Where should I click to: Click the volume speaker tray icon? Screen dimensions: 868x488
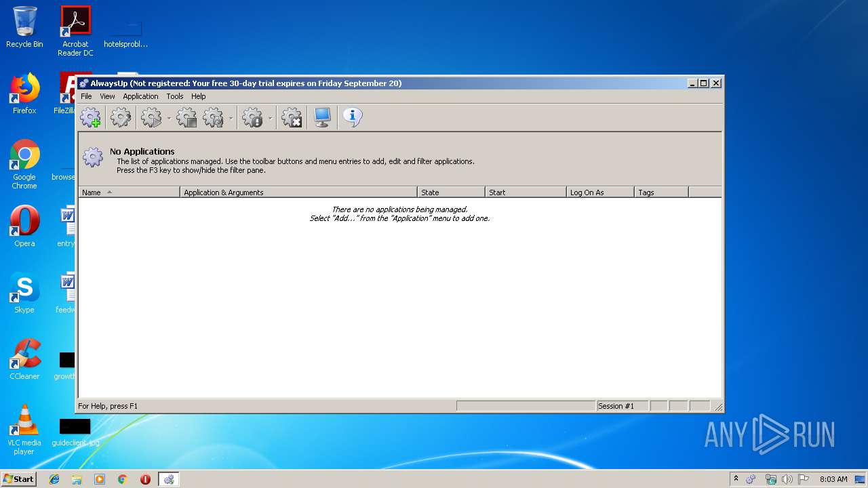tap(787, 479)
